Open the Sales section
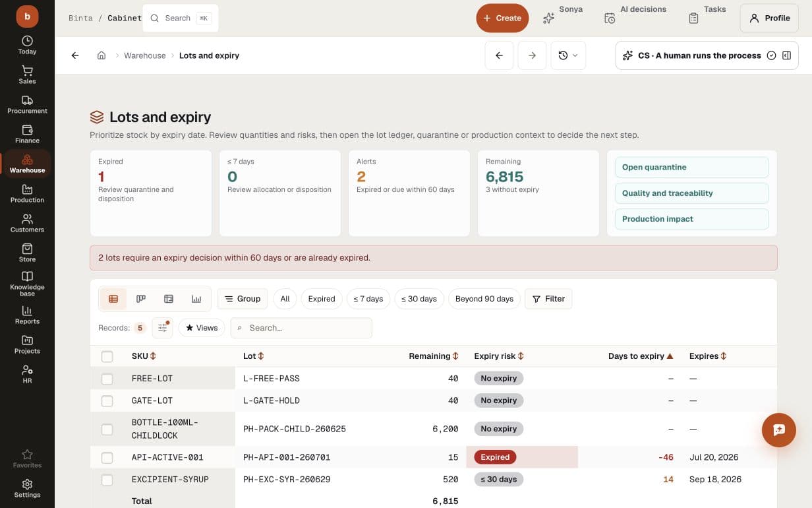 pos(27,75)
